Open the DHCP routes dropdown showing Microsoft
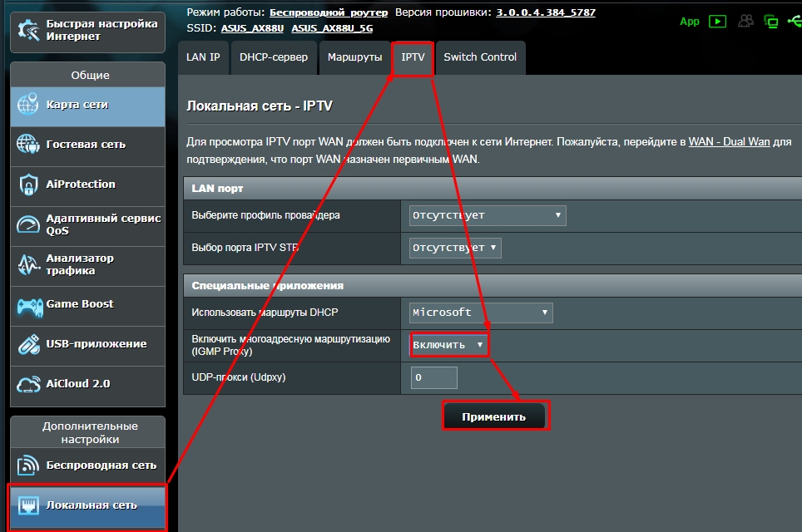This screenshot has height=532, width=802. coord(481,313)
